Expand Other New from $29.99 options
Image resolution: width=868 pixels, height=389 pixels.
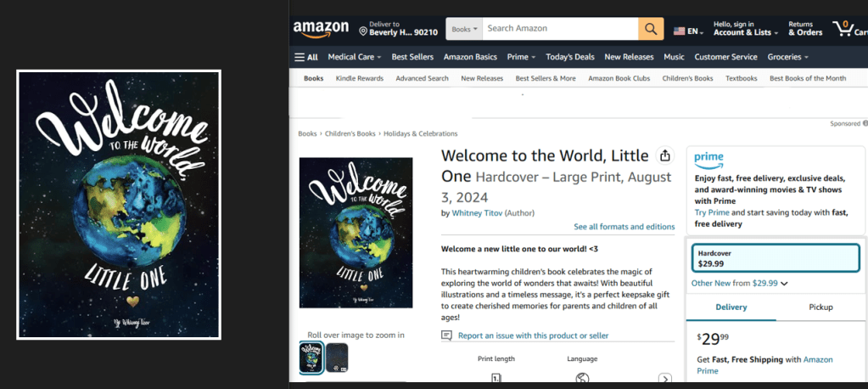[x=740, y=284]
